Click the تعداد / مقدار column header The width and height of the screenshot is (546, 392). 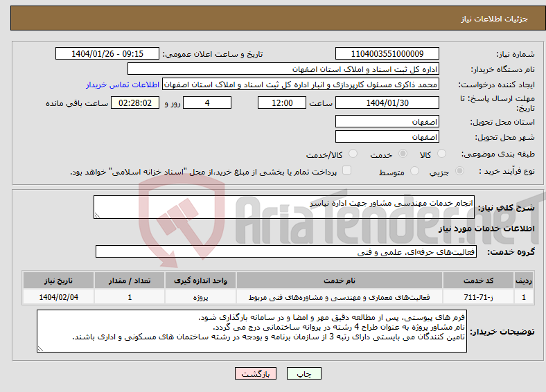tap(129, 280)
